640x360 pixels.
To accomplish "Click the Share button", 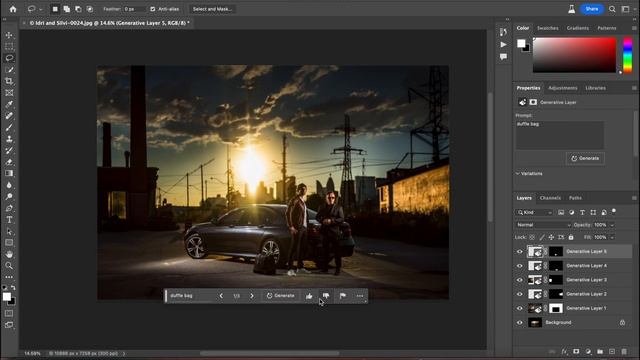I will tap(591, 9).
